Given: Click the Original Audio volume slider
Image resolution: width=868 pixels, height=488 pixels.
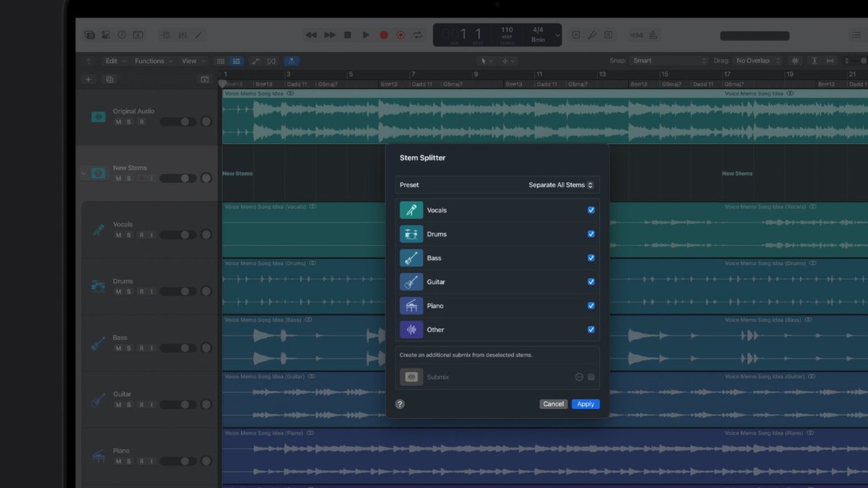Looking at the screenshot, I should click(x=178, y=121).
